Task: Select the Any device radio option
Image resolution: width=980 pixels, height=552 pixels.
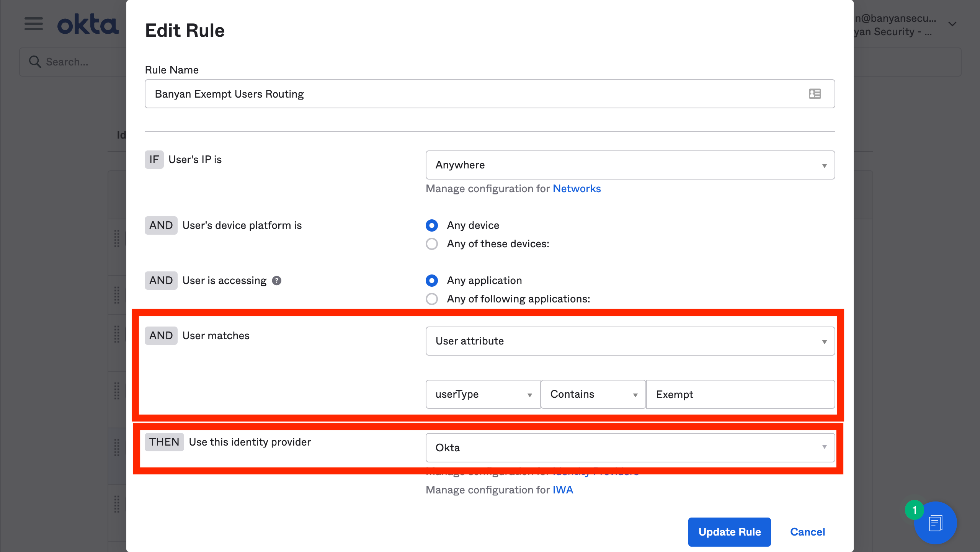Action: click(432, 225)
